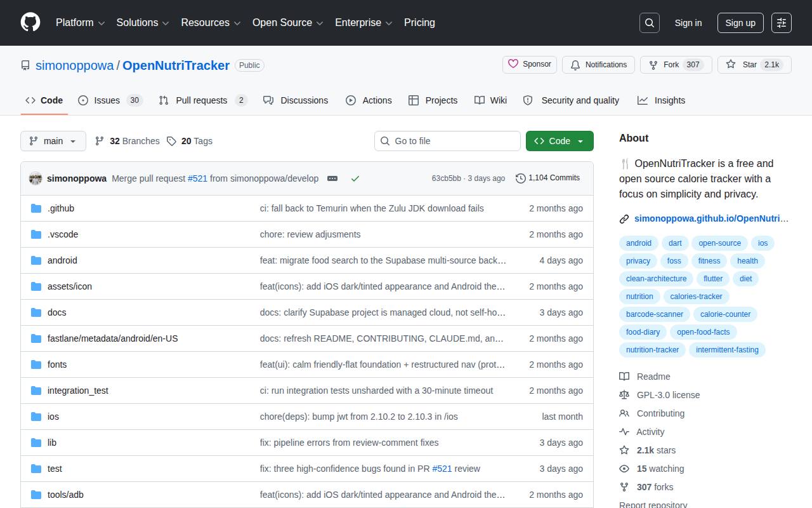Click the fonts folder icon

(x=36, y=364)
